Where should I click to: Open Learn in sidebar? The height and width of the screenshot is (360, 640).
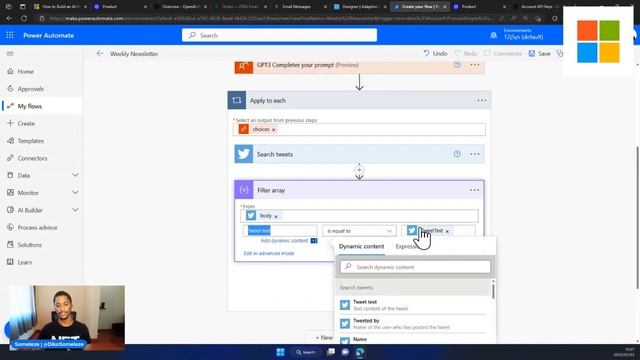click(24, 262)
